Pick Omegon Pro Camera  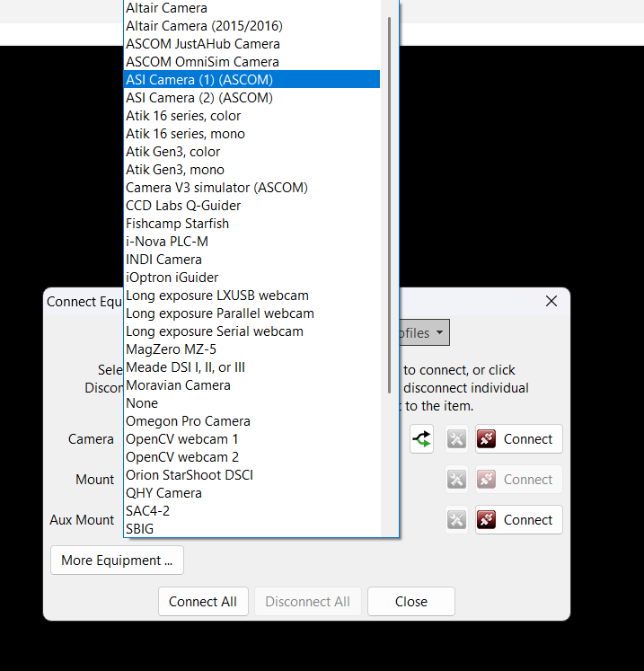[251, 421]
